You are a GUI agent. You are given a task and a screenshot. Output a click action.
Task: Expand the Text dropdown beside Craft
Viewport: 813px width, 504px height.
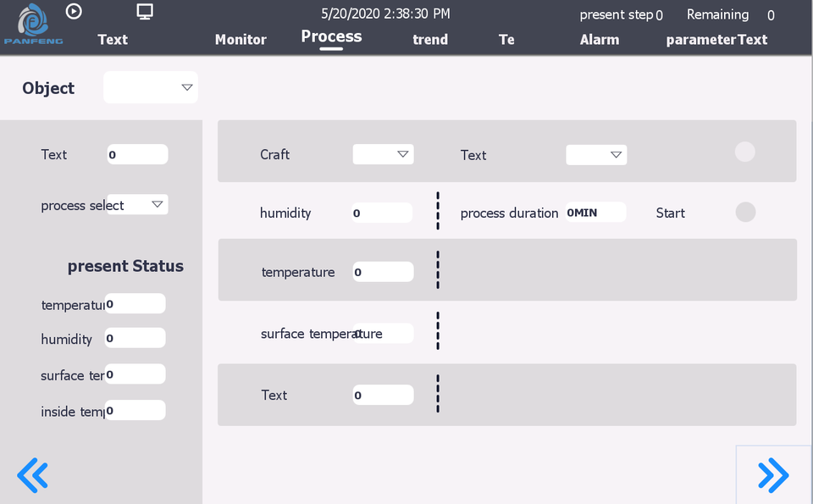tap(597, 155)
